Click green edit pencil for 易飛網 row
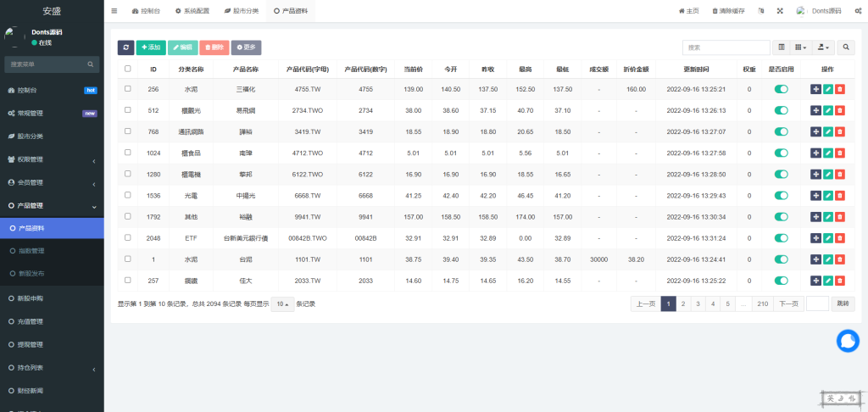868x412 pixels. [x=828, y=110]
